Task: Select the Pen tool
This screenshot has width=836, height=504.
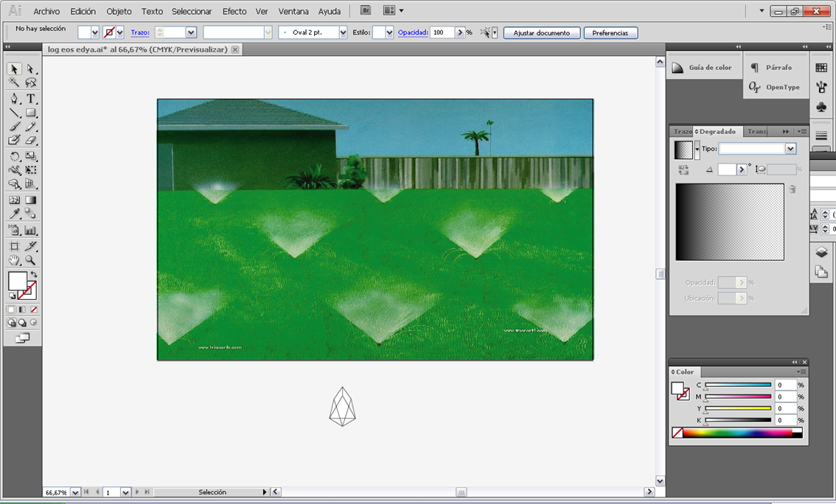Action: click(14, 98)
